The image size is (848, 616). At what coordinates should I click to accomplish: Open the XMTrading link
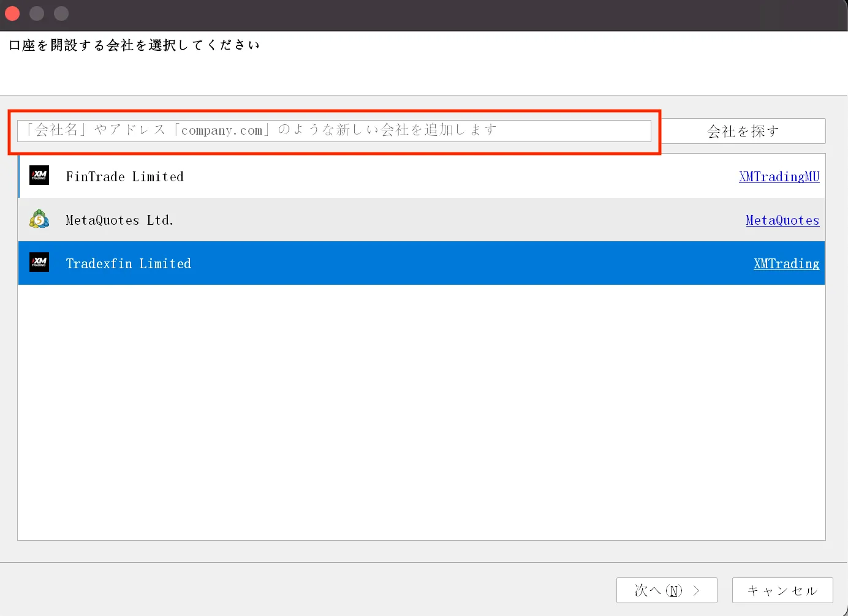(786, 264)
